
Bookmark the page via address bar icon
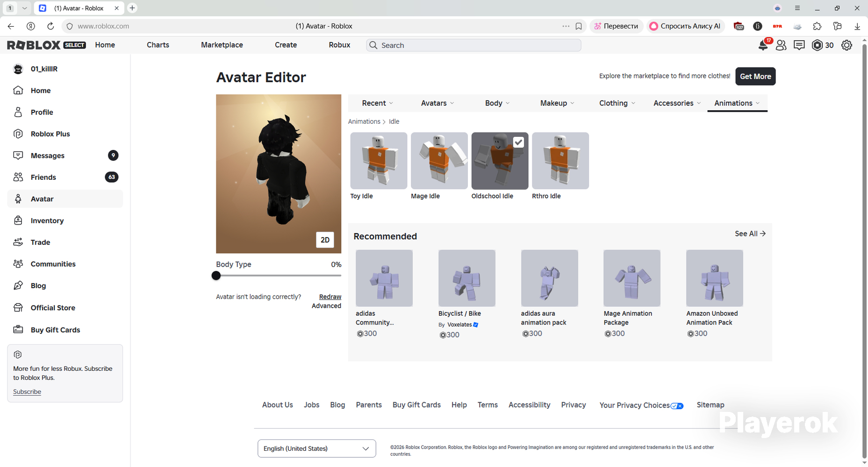pos(579,26)
